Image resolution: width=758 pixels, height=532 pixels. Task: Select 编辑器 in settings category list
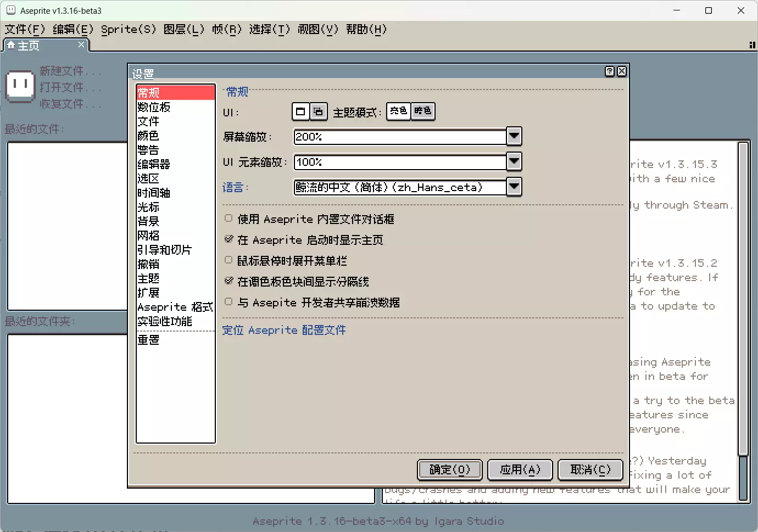point(176,164)
